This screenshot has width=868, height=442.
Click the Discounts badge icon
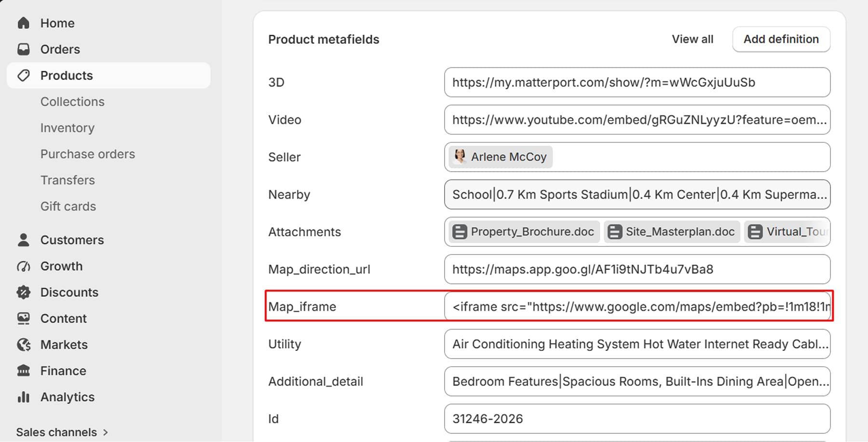(23, 292)
